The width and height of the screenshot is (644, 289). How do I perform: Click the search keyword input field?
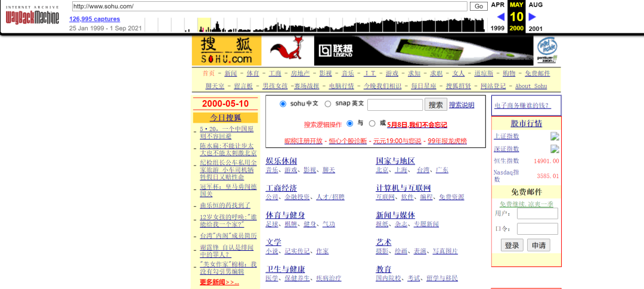point(395,105)
